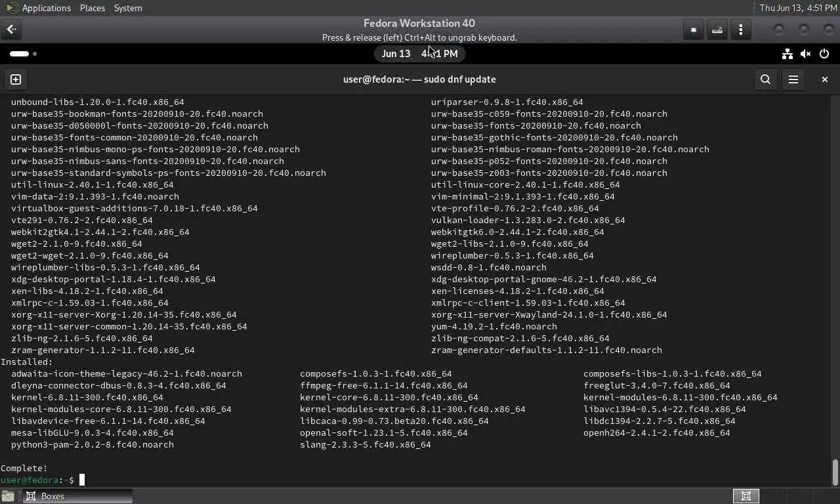Click composefs-libs-1.0.3-1 package entry
Screen dimensions: 840x504
(x=673, y=373)
